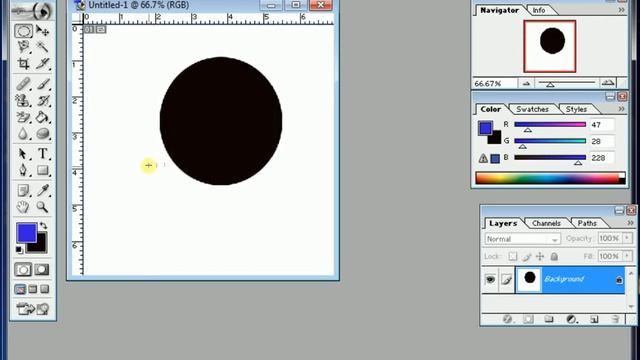Switch to the Paths tab
Image resolution: width=640 pixels, height=360 pixels.
(x=587, y=223)
